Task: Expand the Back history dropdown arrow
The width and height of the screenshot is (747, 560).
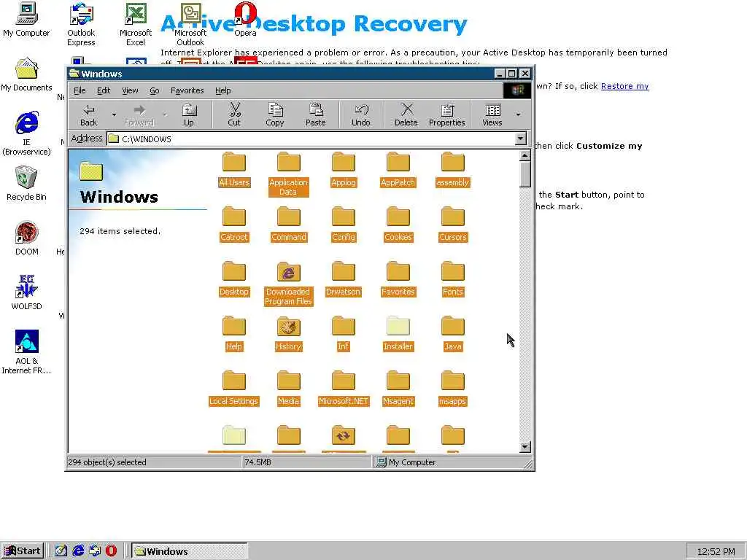Action: pos(113,114)
